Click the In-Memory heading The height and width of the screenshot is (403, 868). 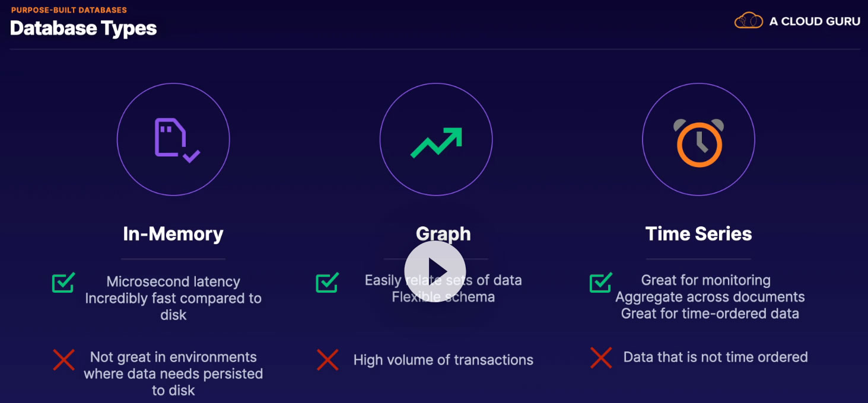173,234
